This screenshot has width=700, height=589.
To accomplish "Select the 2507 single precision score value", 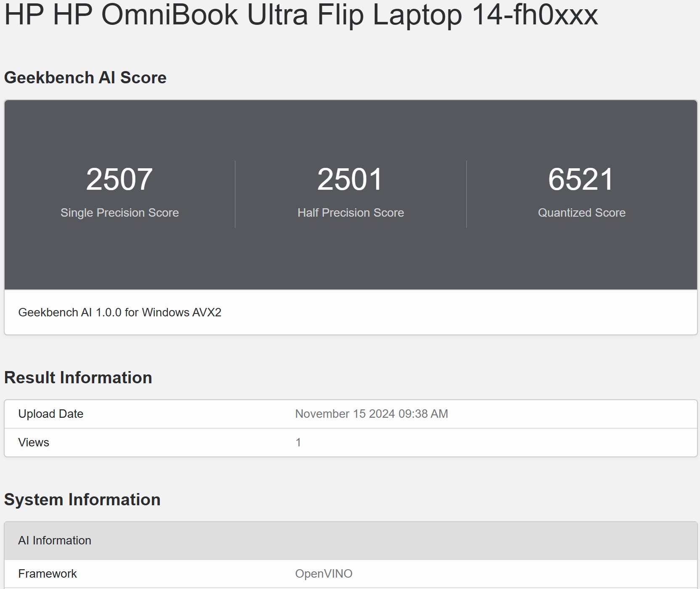I will [119, 180].
